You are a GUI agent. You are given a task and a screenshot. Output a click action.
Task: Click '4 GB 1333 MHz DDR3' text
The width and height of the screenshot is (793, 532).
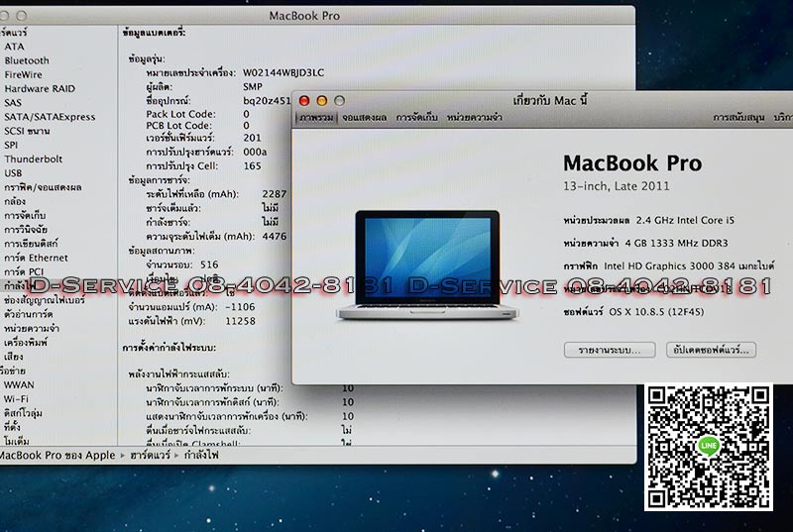click(x=676, y=243)
